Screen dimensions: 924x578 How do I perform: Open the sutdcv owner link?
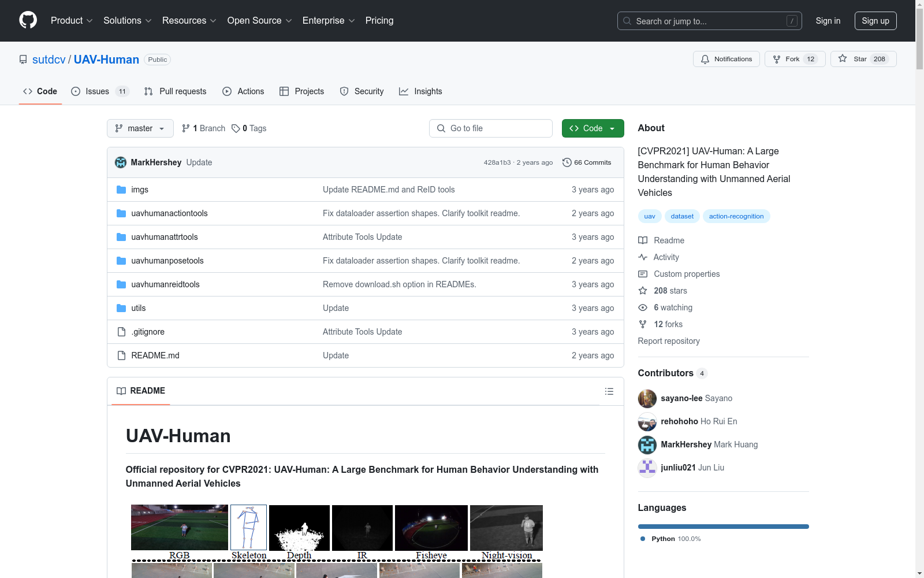pos(49,60)
